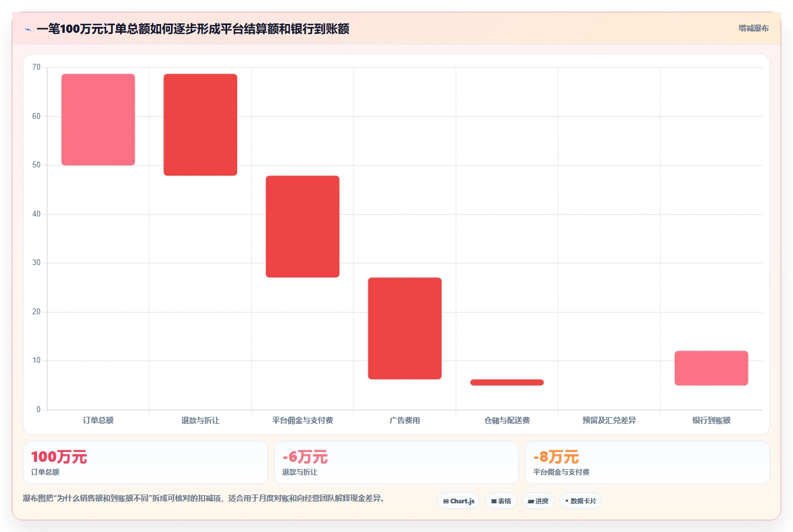Viewport: 793px width, 532px height.
Task: Click the y-axis value 60
Action: (x=36, y=116)
